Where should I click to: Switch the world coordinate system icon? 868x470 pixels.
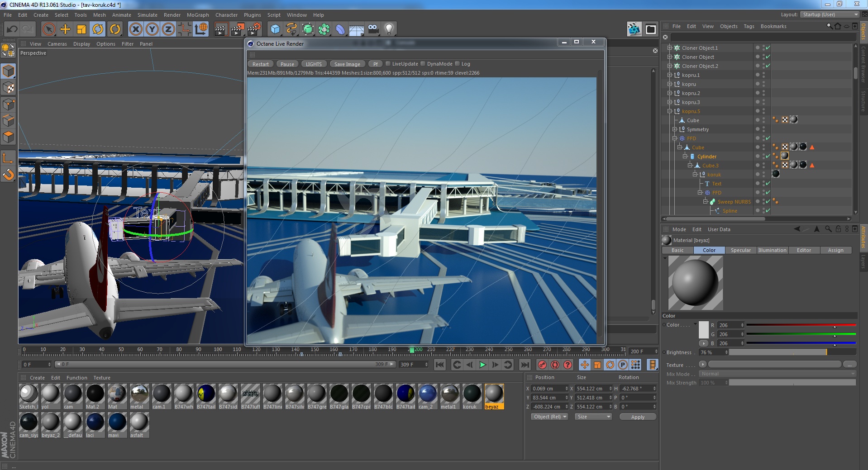(201, 29)
